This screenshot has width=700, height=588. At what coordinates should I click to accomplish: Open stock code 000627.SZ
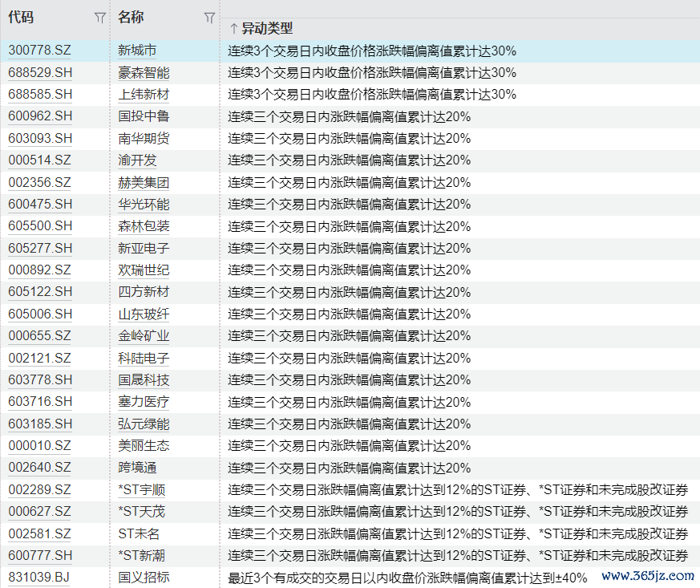tap(40, 511)
